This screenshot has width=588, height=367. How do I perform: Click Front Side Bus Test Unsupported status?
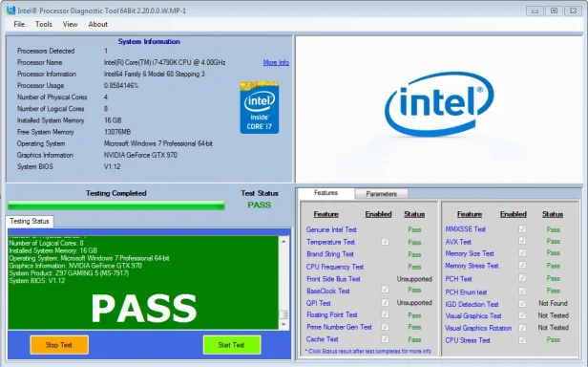coord(414,279)
